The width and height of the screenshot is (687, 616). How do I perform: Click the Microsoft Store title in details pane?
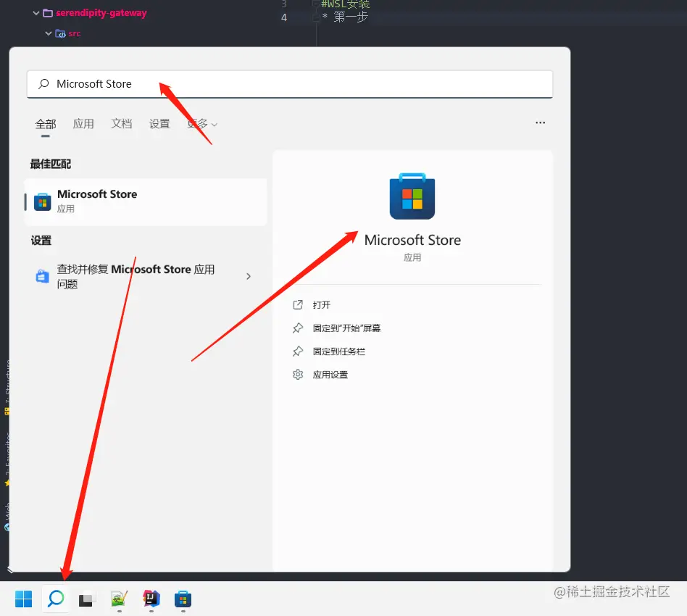[412, 240]
